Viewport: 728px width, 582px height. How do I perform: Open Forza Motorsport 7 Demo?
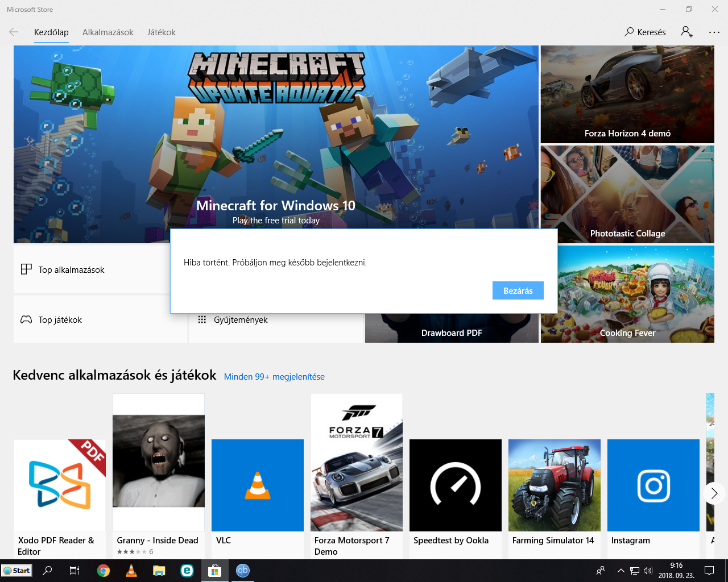point(357,476)
